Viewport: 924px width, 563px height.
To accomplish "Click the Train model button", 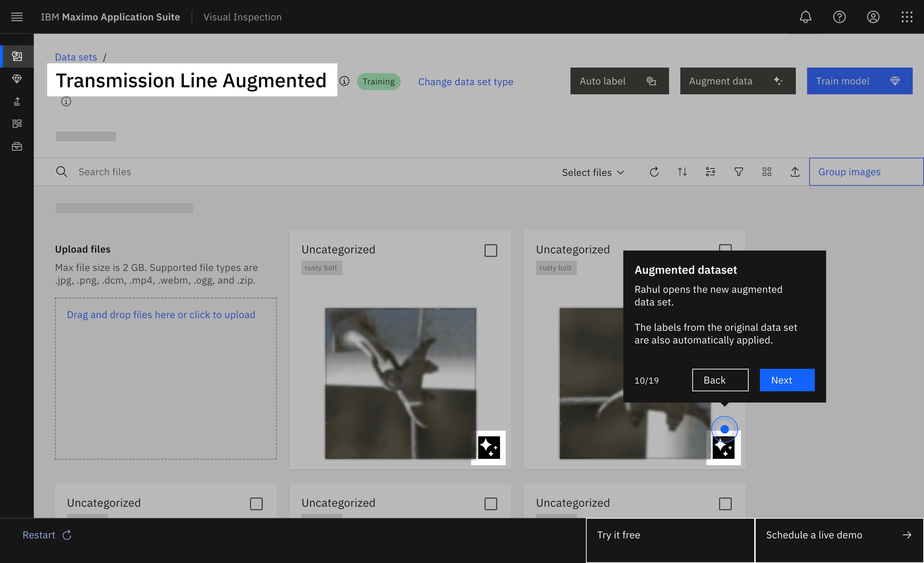I will (x=859, y=81).
